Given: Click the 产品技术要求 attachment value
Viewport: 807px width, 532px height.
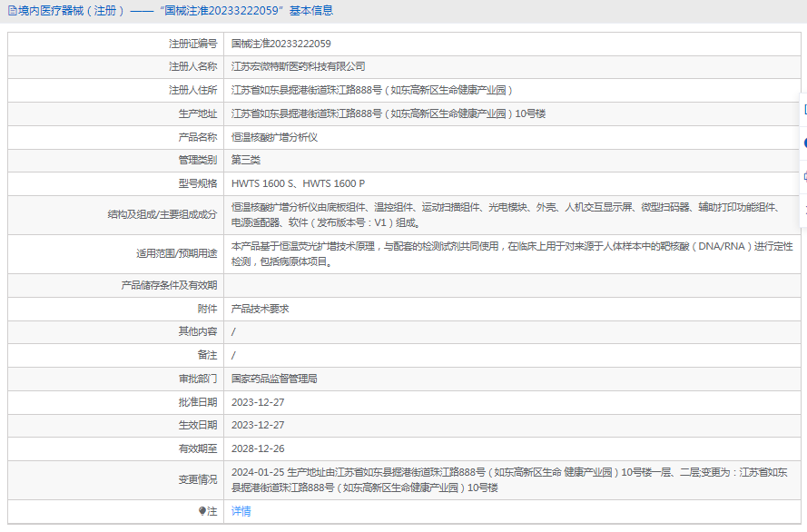Looking at the screenshot, I should point(260,309).
